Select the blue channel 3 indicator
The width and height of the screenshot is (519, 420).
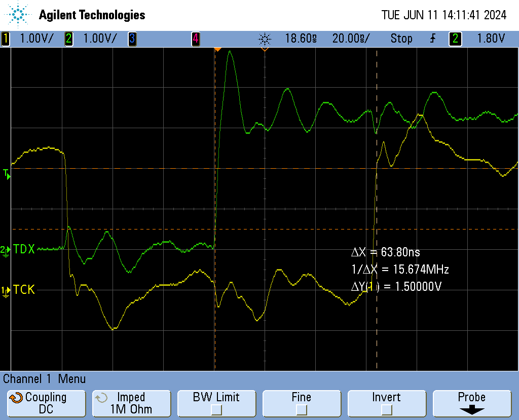pyautogui.click(x=132, y=39)
